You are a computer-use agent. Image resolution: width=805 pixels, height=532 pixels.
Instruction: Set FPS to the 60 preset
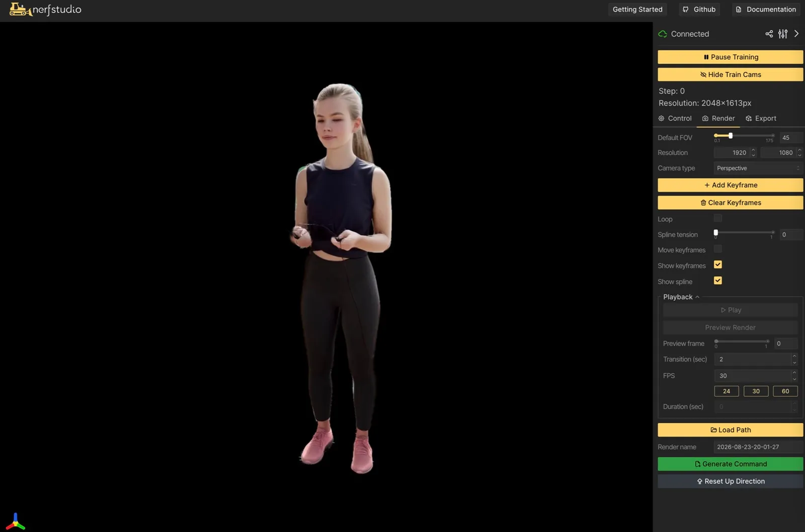pyautogui.click(x=785, y=391)
